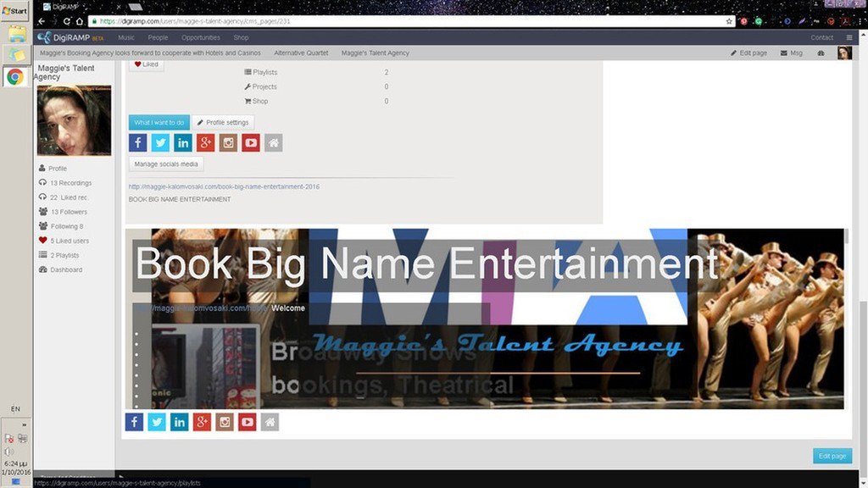Open the Maggie's Booking Agency hotels and casinos page
This screenshot has width=868, height=488.
(x=150, y=53)
